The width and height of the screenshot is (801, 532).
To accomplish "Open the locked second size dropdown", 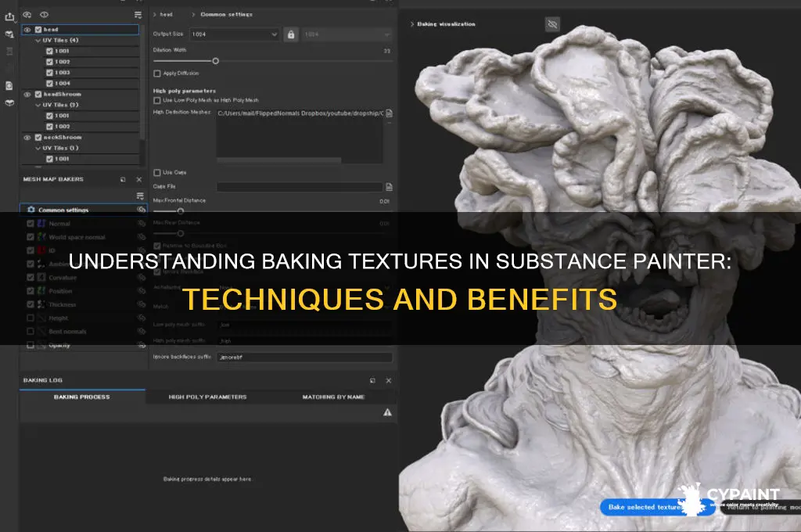I will pyautogui.click(x=347, y=34).
